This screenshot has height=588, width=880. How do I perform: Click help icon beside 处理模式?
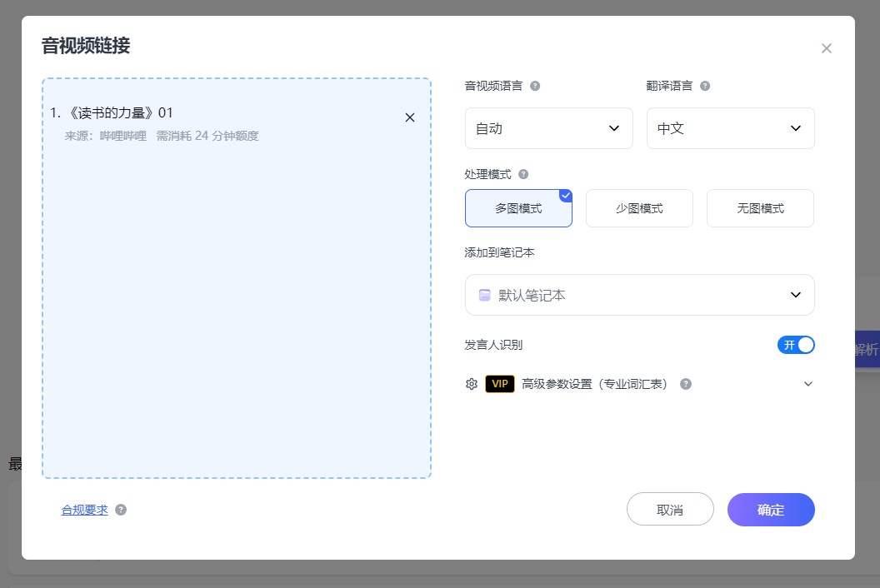click(x=523, y=174)
